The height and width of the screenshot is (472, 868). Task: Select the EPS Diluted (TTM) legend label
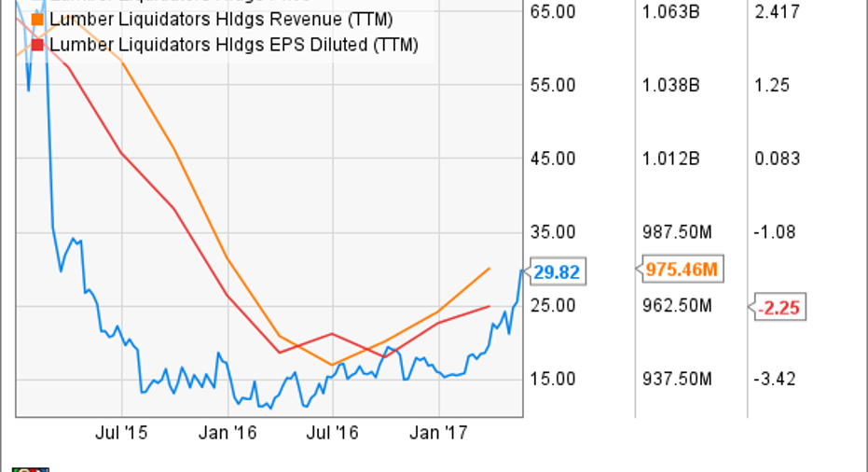point(233,45)
